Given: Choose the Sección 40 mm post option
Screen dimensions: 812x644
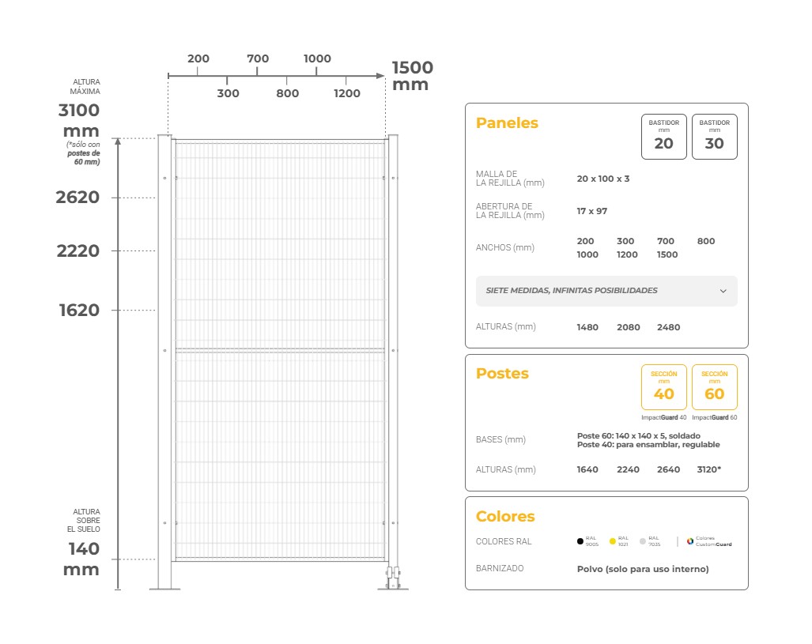Looking at the screenshot, I should click(663, 387).
